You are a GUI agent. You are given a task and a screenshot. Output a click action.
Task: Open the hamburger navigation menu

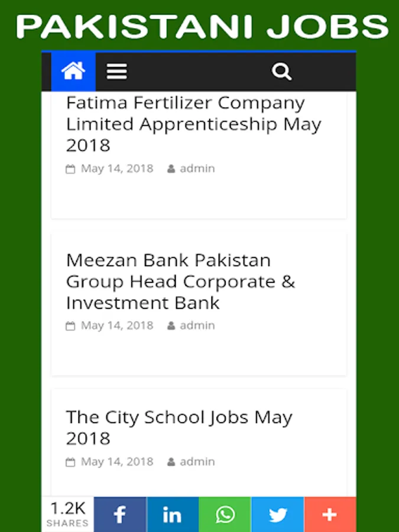[117, 72]
